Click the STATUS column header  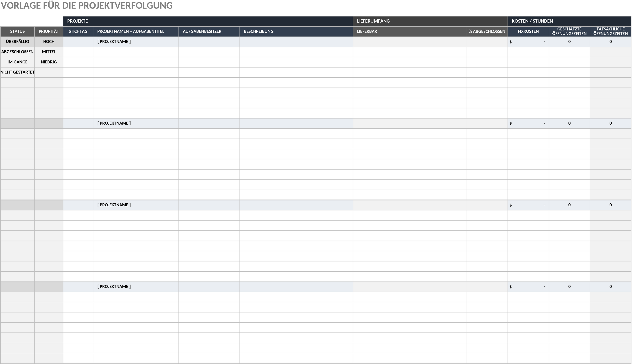pos(18,31)
